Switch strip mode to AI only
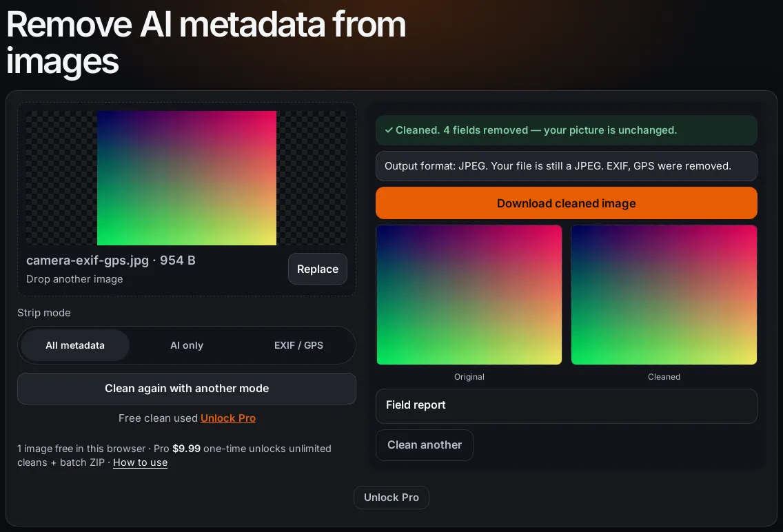This screenshot has height=532, width=783. tap(187, 345)
